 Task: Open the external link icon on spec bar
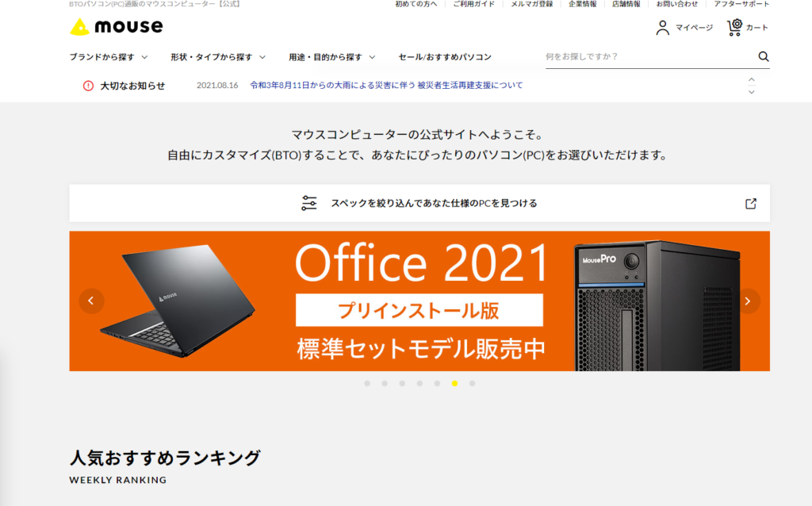pyautogui.click(x=751, y=204)
